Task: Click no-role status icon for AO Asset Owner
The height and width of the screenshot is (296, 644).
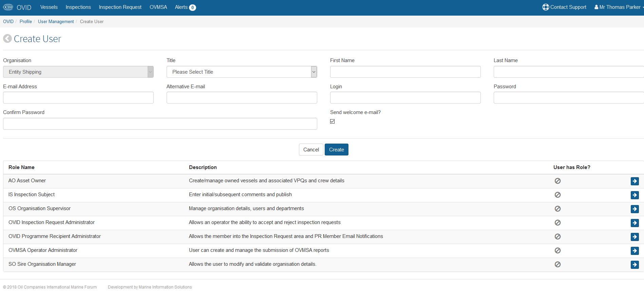Action: pos(557,181)
